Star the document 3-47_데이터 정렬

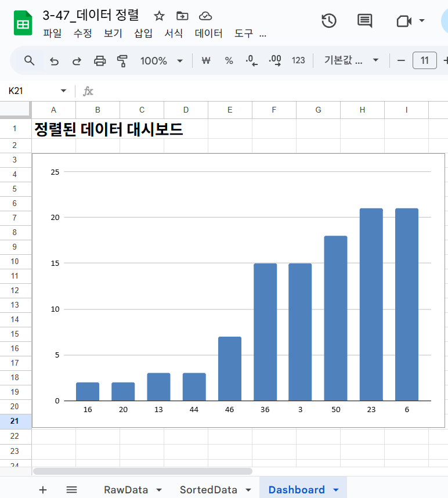coord(159,16)
